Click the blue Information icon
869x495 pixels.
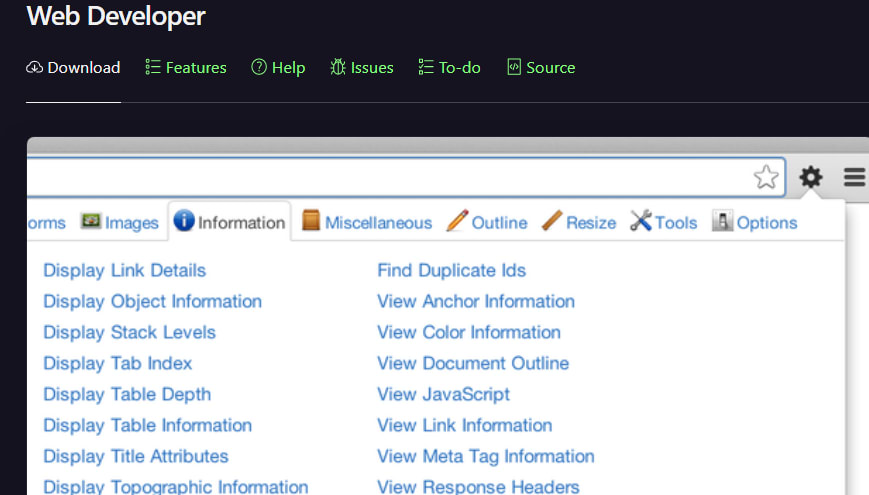184,220
